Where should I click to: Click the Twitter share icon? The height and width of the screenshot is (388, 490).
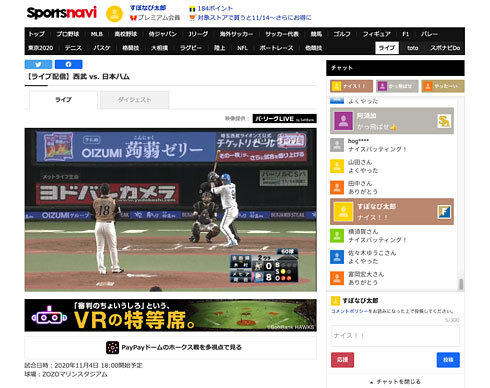tap(38, 64)
